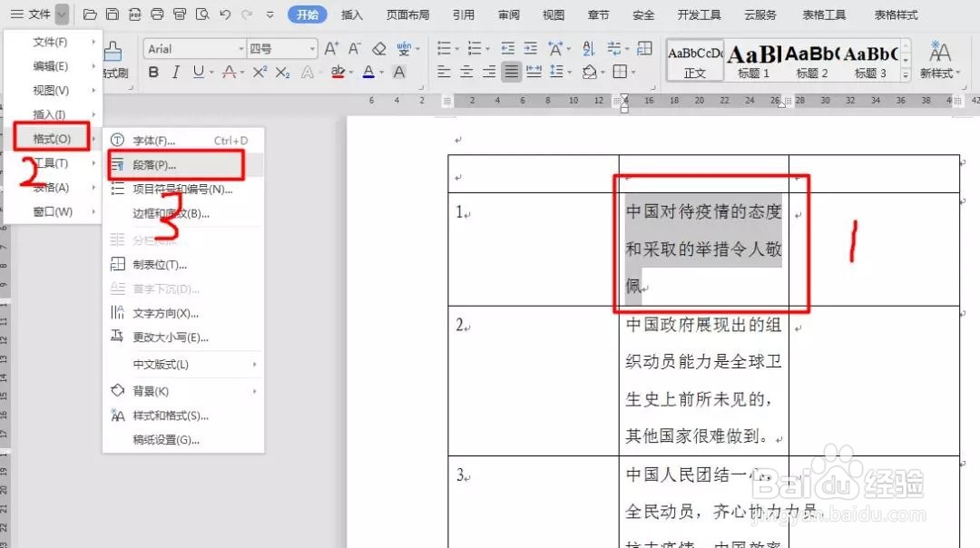The image size is (980, 548).
Task: Open the 格式(O) menu item
Action: click(52, 138)
